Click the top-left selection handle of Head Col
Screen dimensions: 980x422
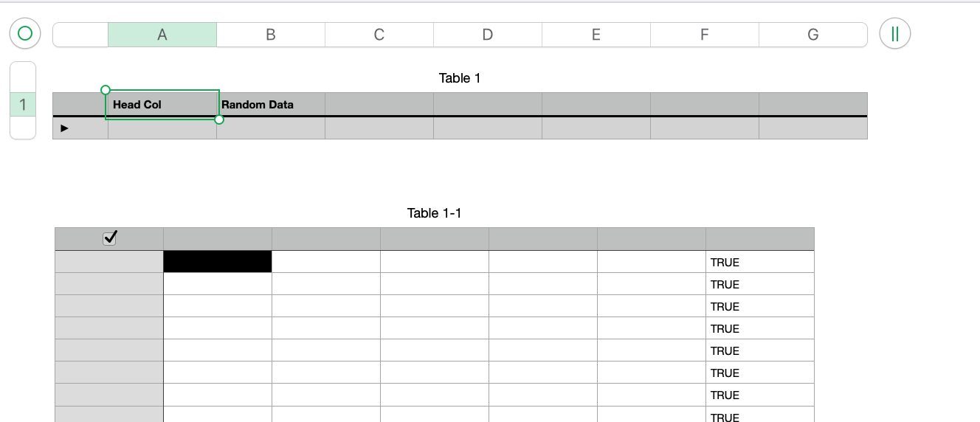pos(106,89)
